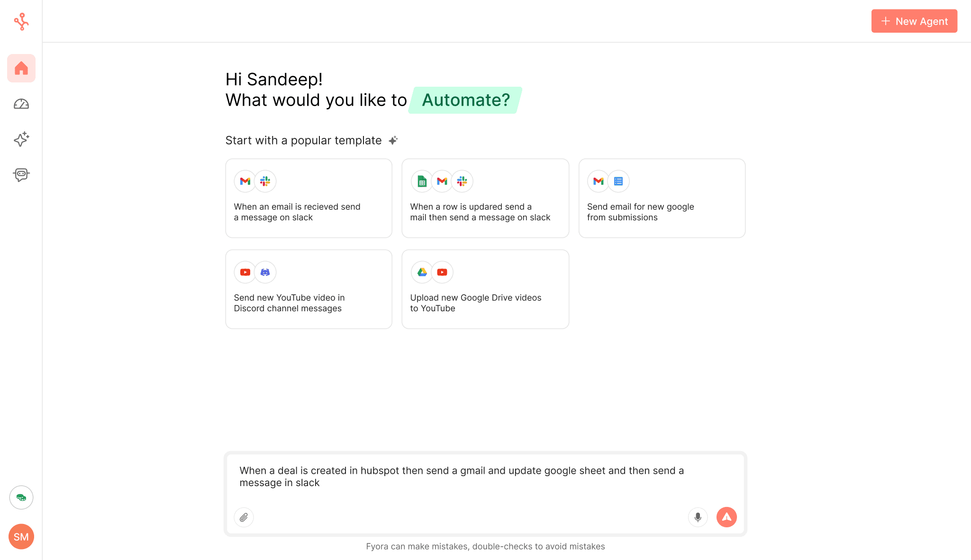971x560 pixels.
Task: Choose the Google Drive to YouTube template
Action: 485,289
